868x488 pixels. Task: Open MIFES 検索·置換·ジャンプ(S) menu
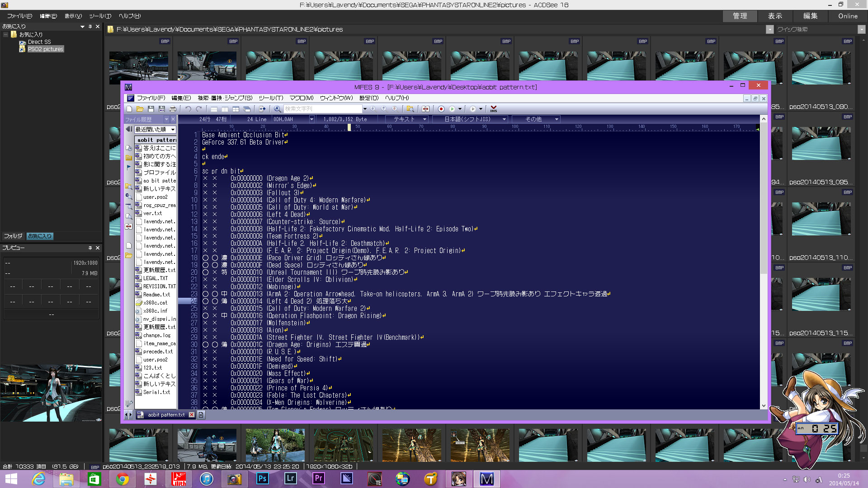pyautogui.click(x=225, y=98)
